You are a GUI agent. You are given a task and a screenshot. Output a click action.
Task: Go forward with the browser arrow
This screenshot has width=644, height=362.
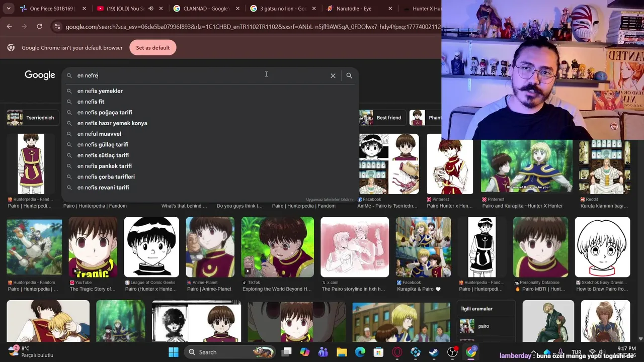tap(24, 27)
